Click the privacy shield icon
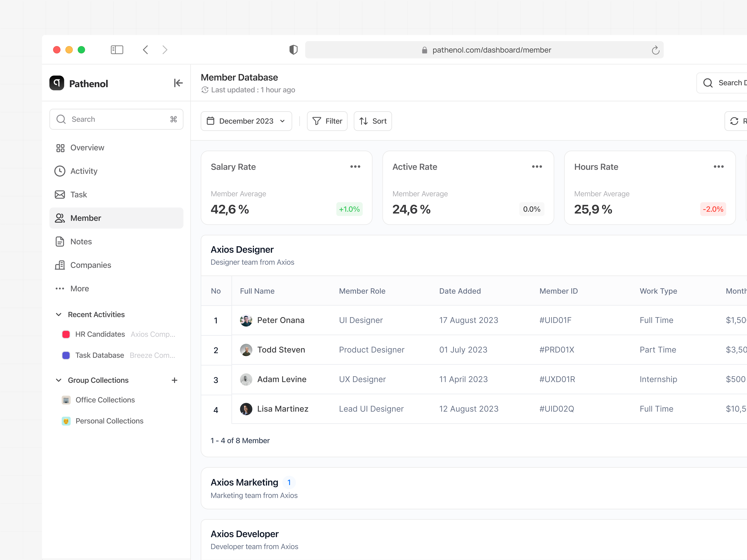This screenshot has width=747, height=560. point(293,50)
